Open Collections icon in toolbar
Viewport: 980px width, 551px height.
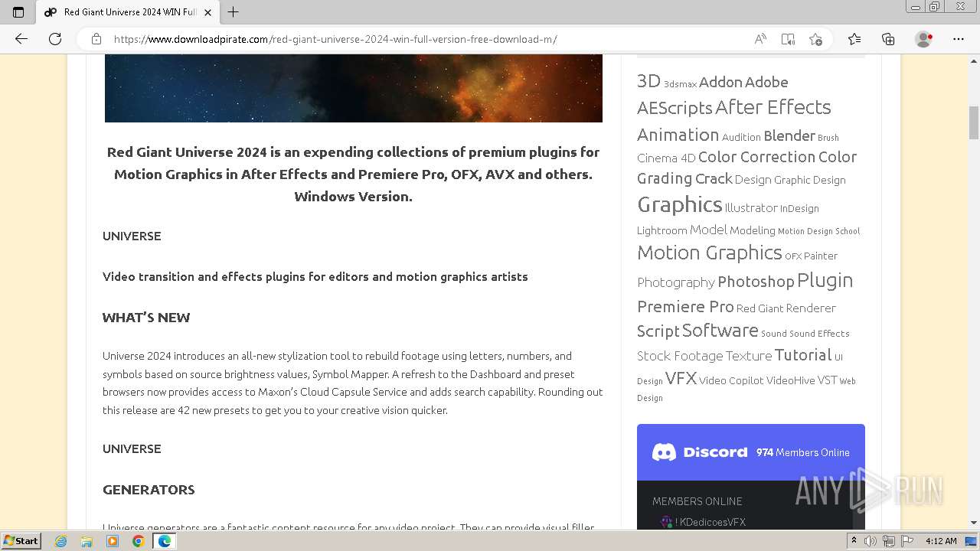coord(888,39)
